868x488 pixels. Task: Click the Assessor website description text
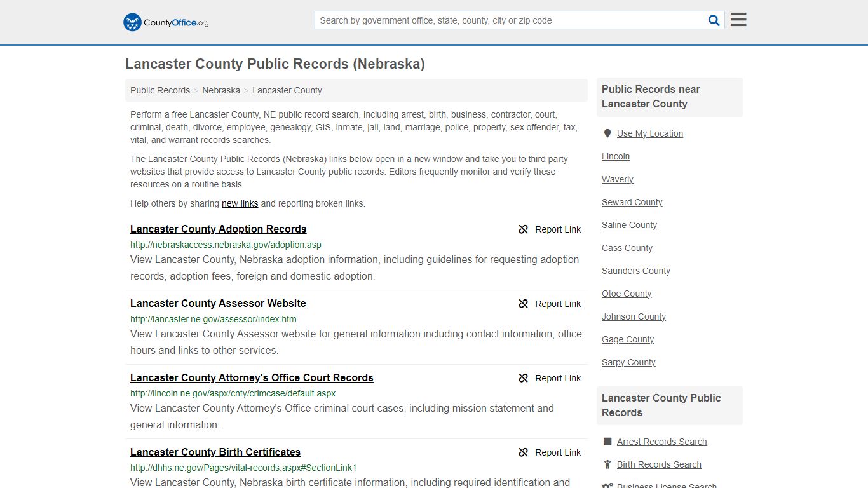click(356, 342)
